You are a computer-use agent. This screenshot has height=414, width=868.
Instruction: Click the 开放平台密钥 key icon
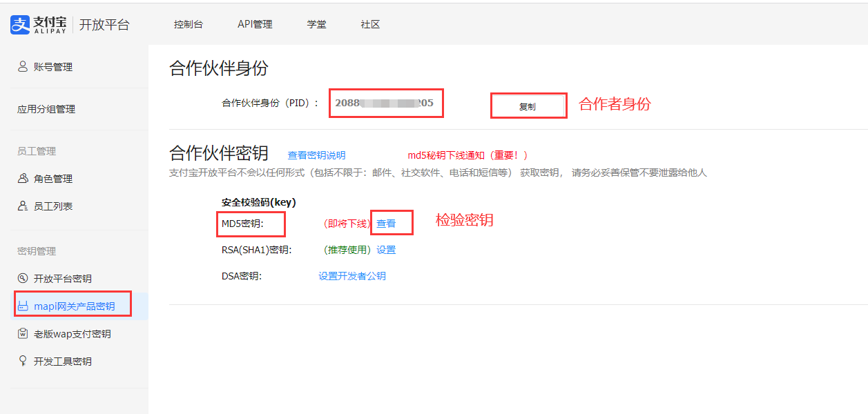click(23, 279)
